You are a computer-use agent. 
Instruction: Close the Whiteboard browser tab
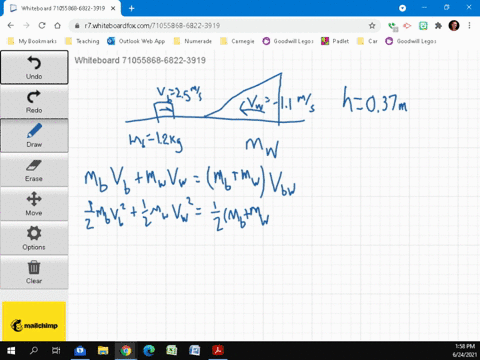coord(113,8)
